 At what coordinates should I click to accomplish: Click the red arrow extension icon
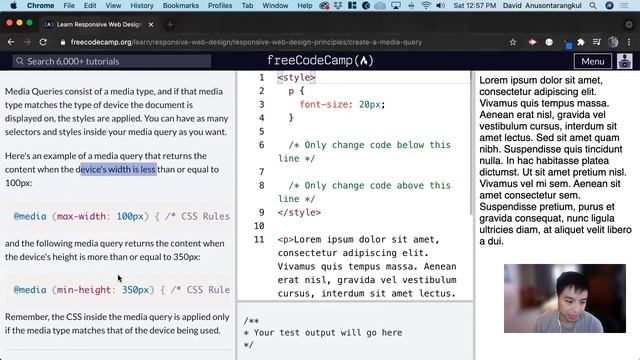coord(532,42)
